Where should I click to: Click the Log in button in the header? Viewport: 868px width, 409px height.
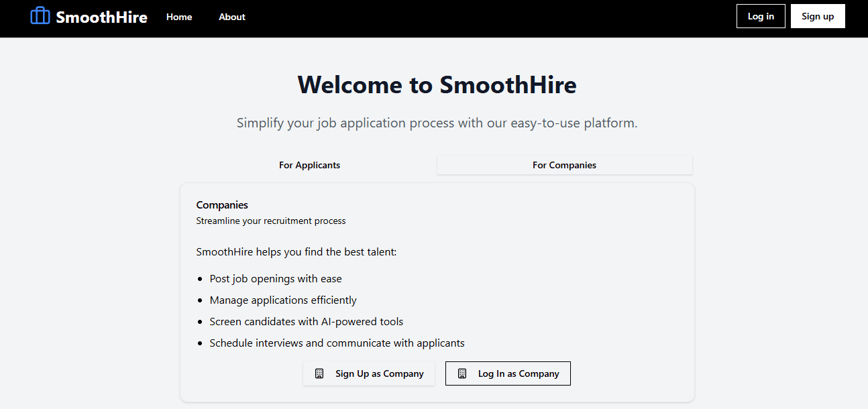click(761, 15)
